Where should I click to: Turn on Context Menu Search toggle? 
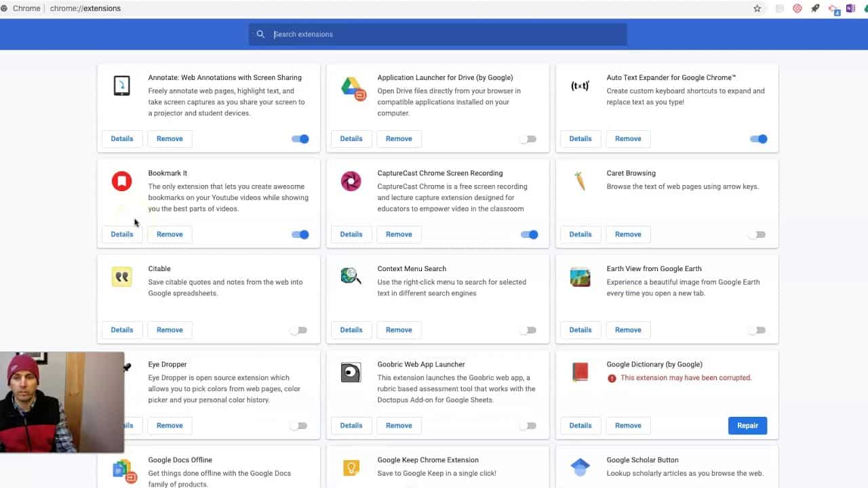coord(528,330)
